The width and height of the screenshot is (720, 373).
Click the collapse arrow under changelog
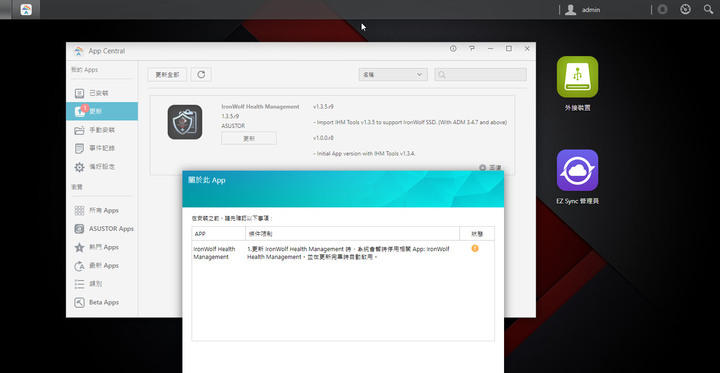[482, 168]
